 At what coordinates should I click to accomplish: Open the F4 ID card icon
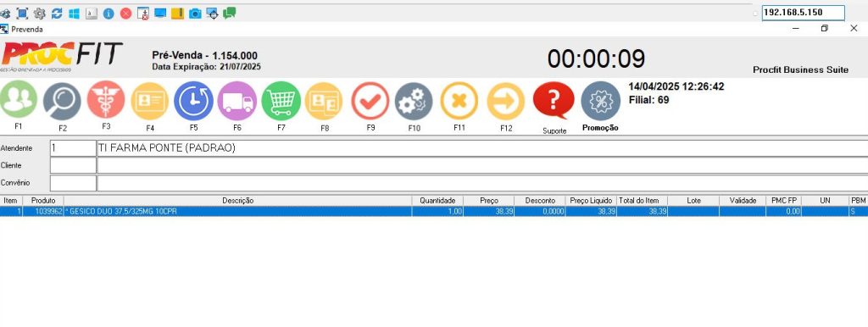point(149,102)
